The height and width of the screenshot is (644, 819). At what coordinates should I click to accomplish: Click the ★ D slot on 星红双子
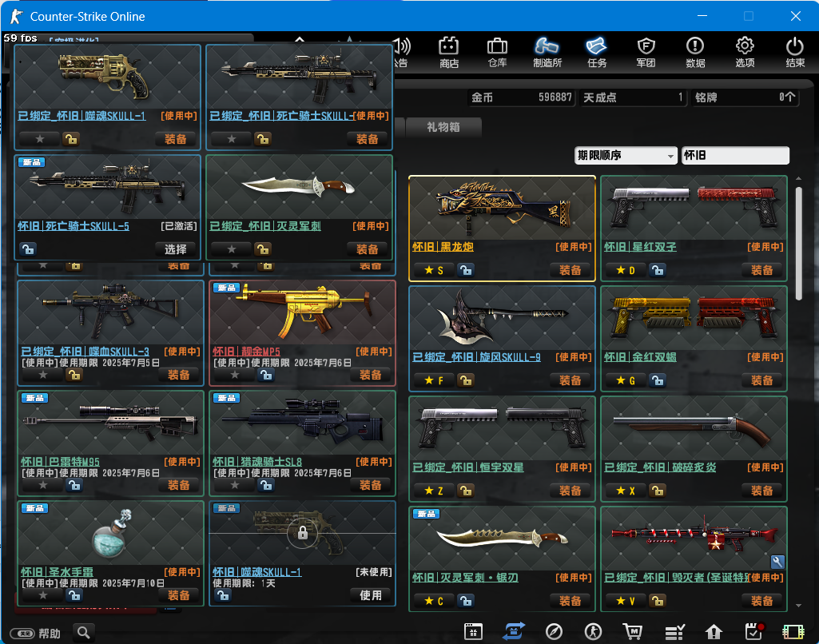625,270
